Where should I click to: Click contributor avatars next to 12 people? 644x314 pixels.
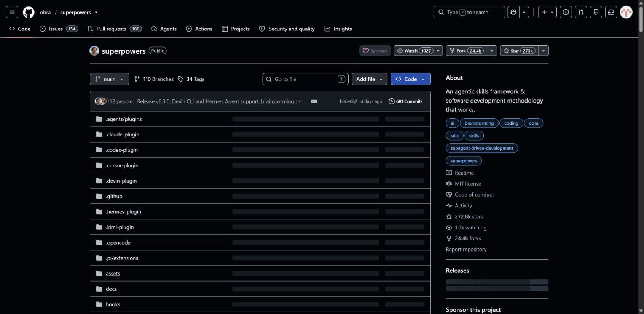[x=101, y=101]
